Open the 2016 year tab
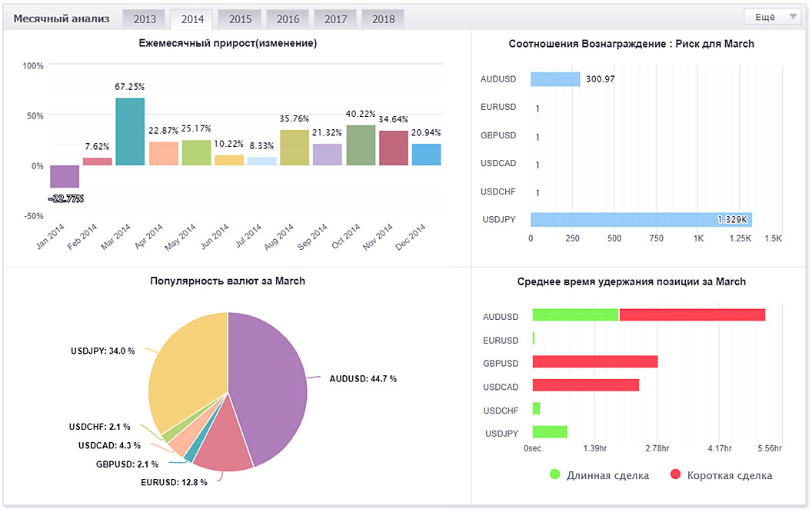The height and width of the screenshot is (509, 812). [x=288, y=19]
